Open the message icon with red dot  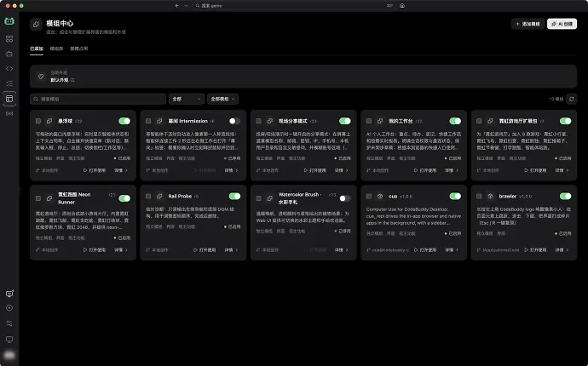pos(9,294)
